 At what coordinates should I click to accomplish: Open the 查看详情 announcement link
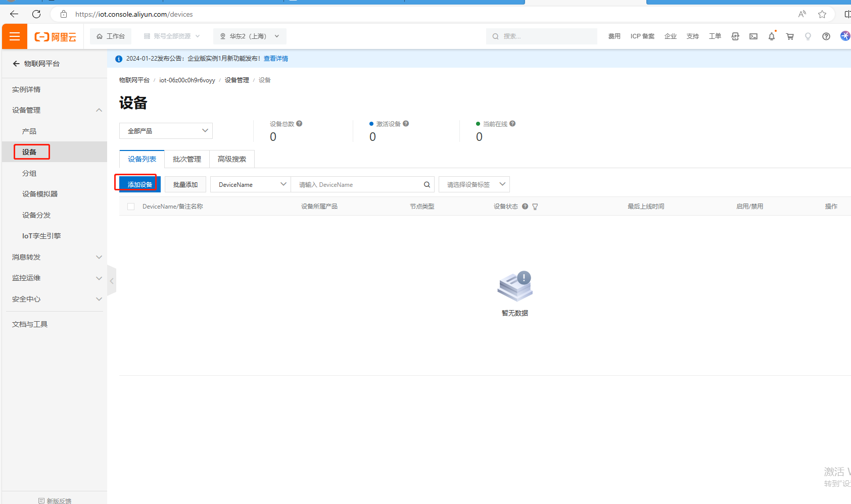[275, 59]
